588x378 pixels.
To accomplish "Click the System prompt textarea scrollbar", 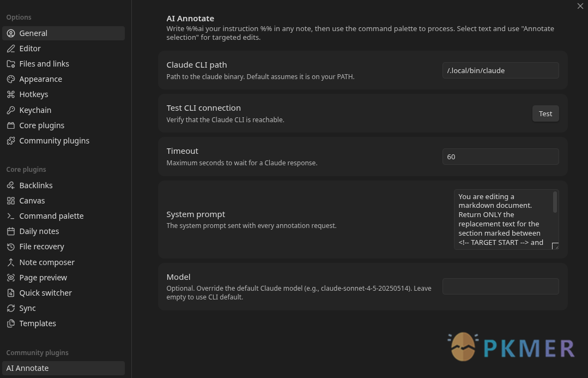I will (x=555, y=202).
